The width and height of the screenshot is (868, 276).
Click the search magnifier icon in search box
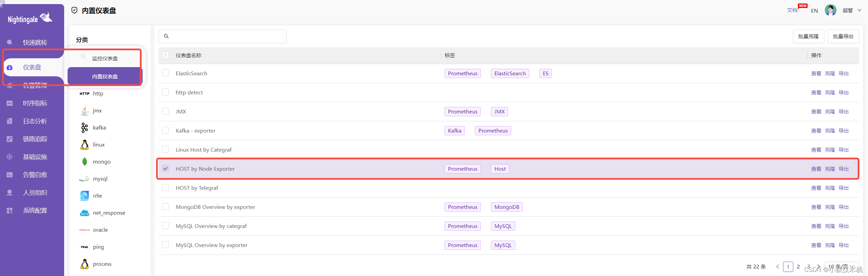[x=166, y=36]
